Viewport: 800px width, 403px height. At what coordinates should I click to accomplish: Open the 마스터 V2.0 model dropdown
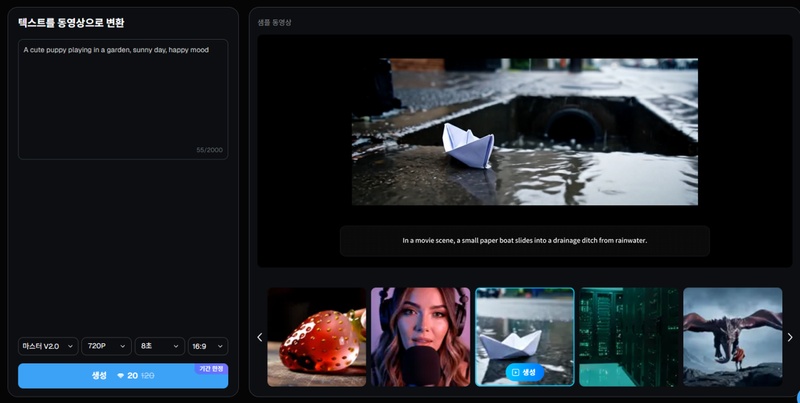point(47,346)
